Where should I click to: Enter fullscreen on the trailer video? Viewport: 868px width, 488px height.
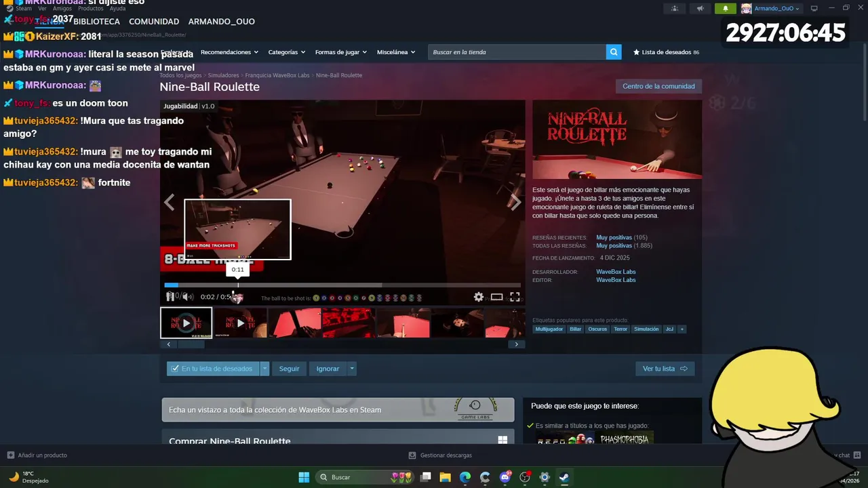515,297
